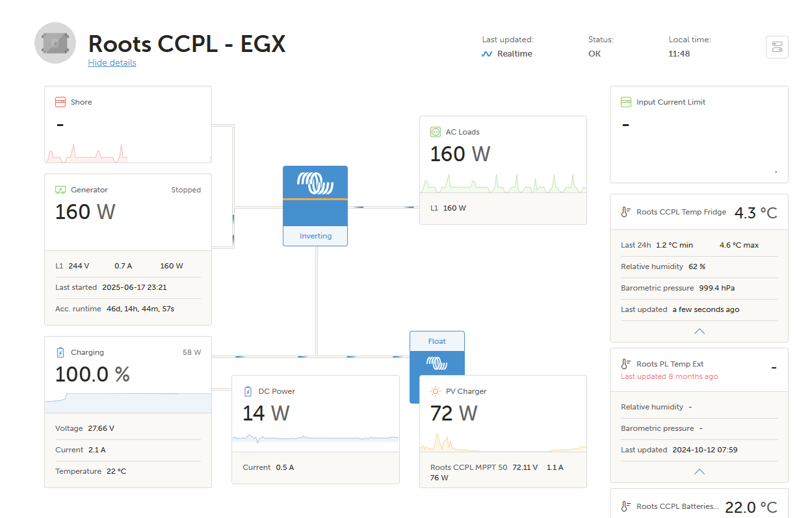Click the 58 W charging power value
812x518 pixels.
(192, 352)
